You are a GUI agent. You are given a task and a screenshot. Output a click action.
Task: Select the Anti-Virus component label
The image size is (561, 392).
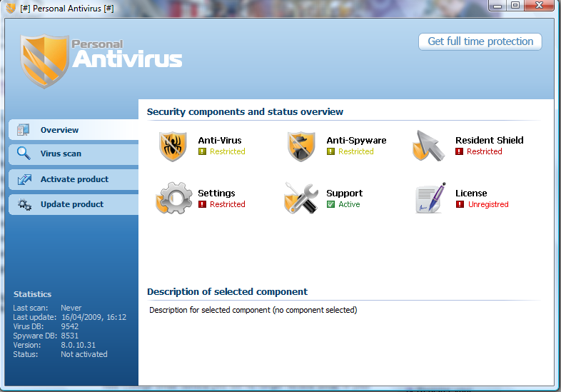click(220, 141)
